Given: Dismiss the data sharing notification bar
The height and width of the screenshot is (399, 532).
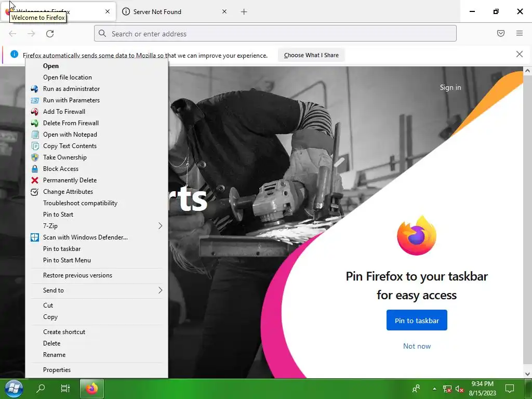Looking at the screenshot, I should 520,54.
